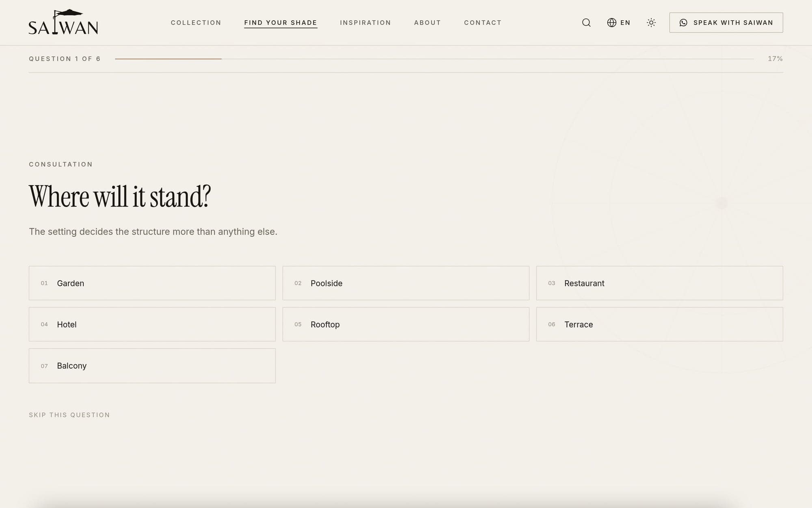Open the About nav link
Viewport: 812px width, 508px height.
428,23
